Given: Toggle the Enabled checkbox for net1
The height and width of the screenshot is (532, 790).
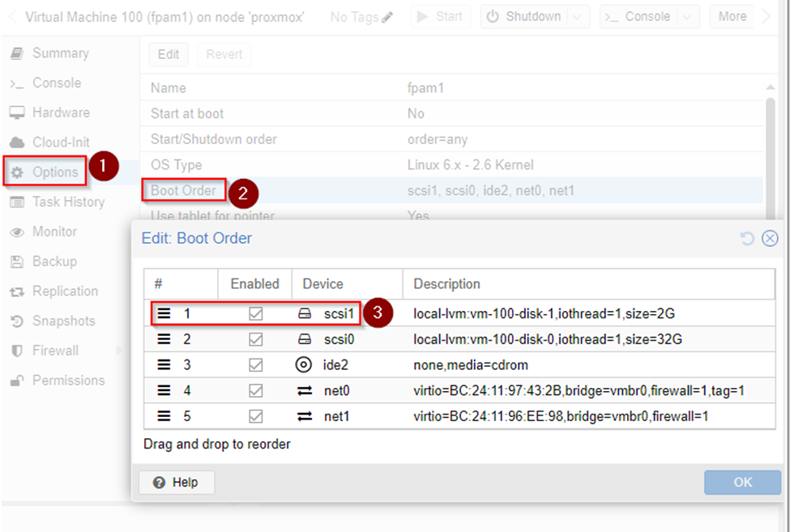Looking at the screenshot, I should [x=254, y=416].
